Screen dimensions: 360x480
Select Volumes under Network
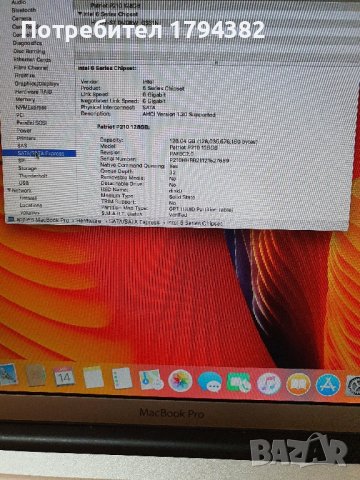pyautogui.click(x=30, y=212)
